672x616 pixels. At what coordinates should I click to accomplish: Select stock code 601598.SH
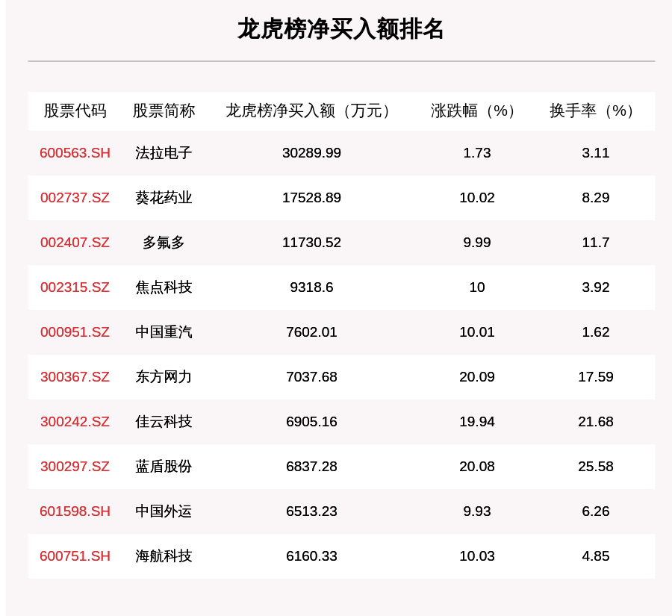pyautogui.click(x=75, y=511)
